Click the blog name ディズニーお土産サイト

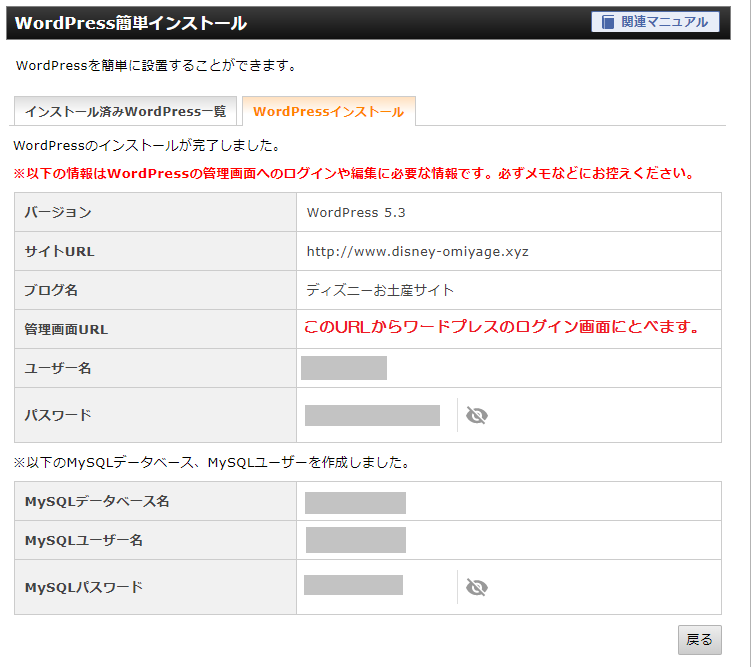[380, 290]
